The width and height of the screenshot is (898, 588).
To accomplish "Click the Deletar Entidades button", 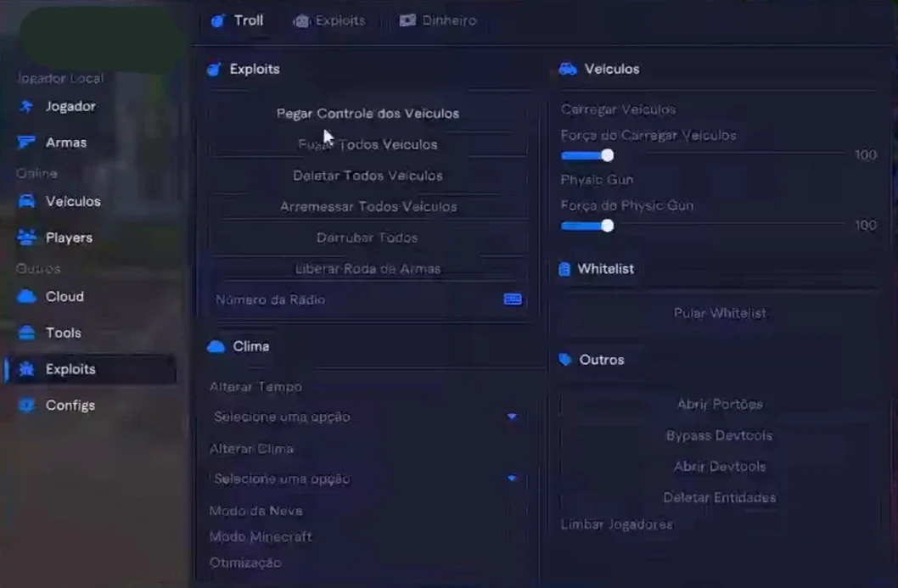I will pyautogui.click(x=719, y=497).
